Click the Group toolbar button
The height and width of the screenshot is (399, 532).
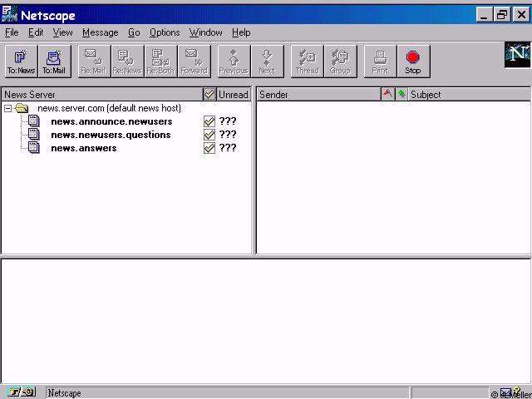340,62
